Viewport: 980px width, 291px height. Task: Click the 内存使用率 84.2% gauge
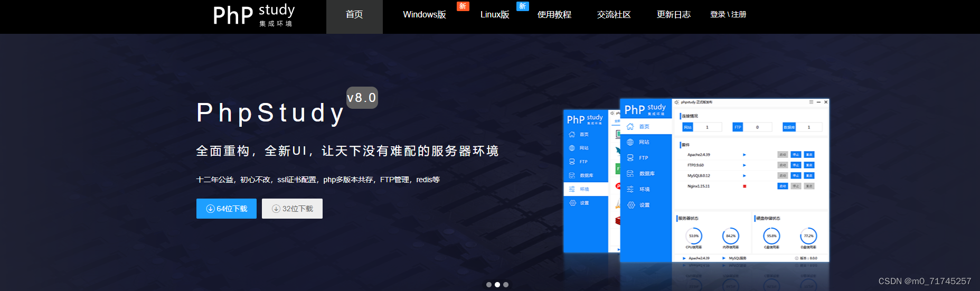click(x=731, y=236)
